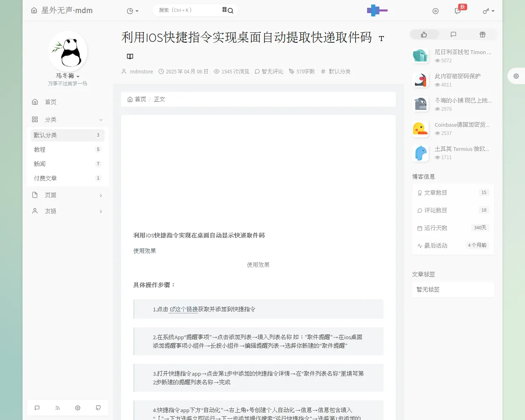525x420 pixels.
Task: Open the floating gear settings on right edge
Action: pos(516,76)
